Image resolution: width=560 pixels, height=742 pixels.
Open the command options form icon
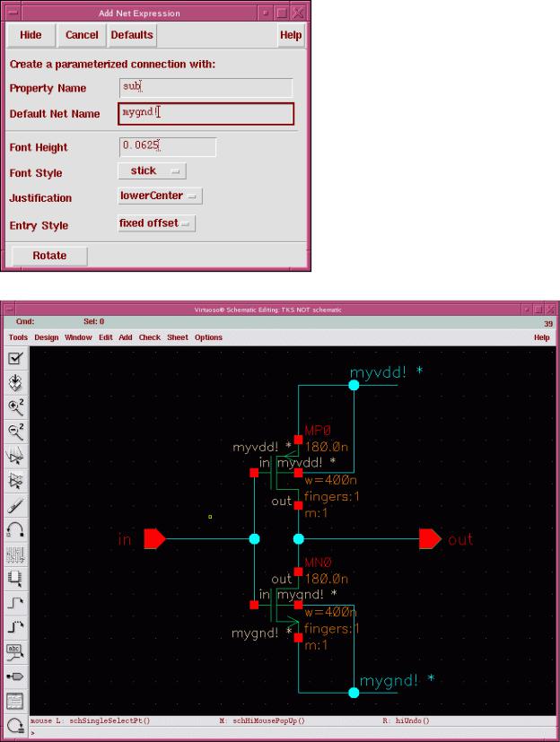pyautogui.click(x=15, y=702)
